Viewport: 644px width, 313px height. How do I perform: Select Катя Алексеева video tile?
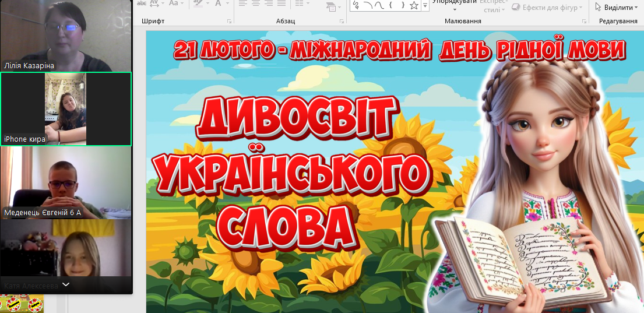(66, 256)
